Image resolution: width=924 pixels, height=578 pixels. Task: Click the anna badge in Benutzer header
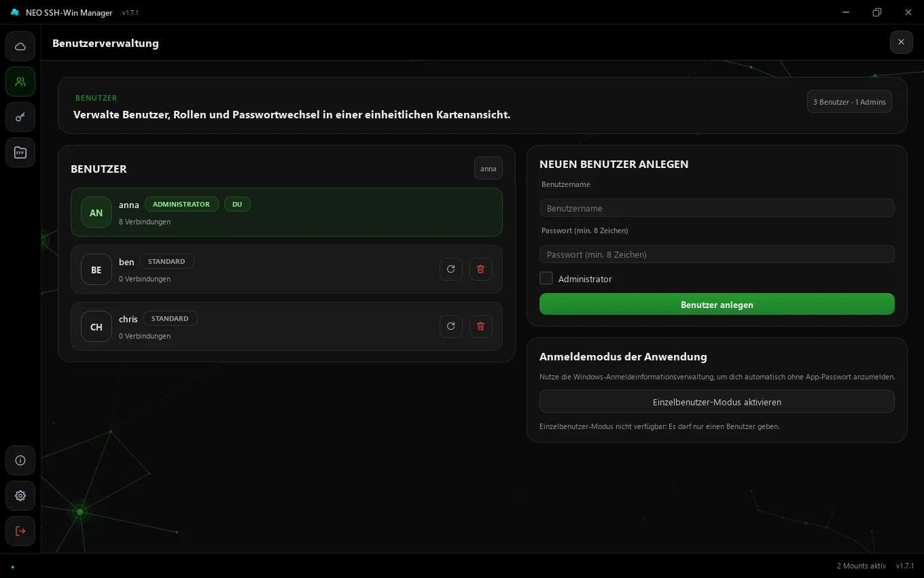click(x=488, y=168)
